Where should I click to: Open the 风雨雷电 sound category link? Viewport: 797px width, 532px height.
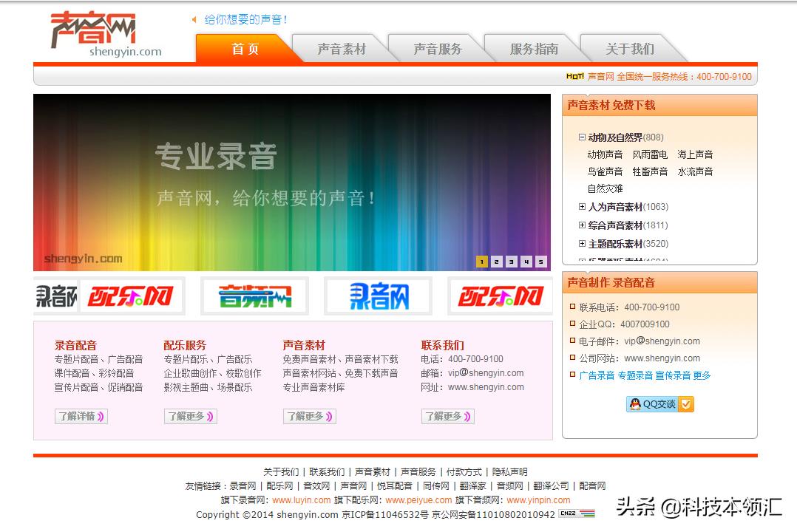coord(650,154)
